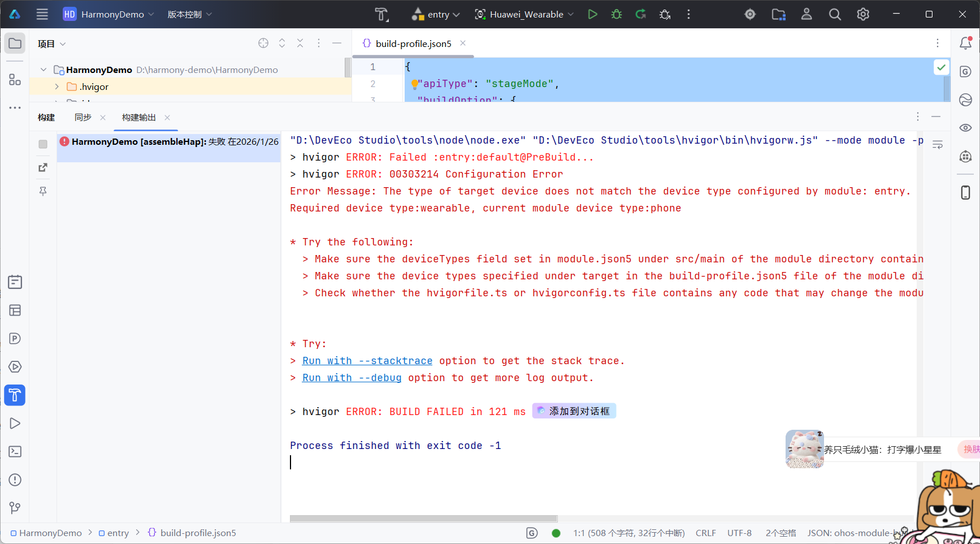Open the main hamburger menu

click(x=42, y=14)
